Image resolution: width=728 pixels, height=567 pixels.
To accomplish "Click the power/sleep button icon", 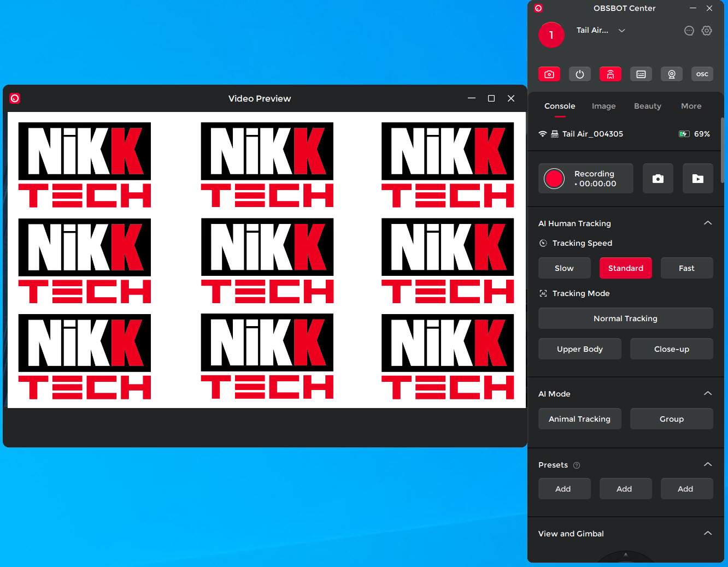I will pyautogui.click(x=580, y=74).
